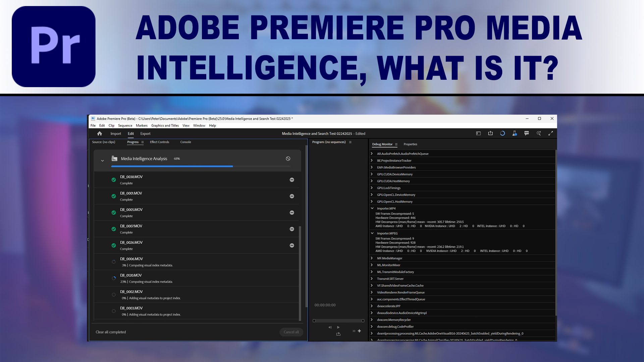Click the Export Frame icon in Program monitor

338,334
